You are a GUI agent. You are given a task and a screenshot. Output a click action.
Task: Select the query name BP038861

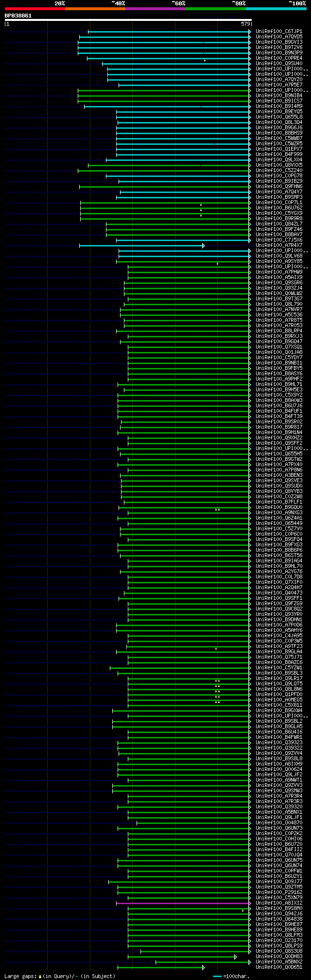pos(18,16)
